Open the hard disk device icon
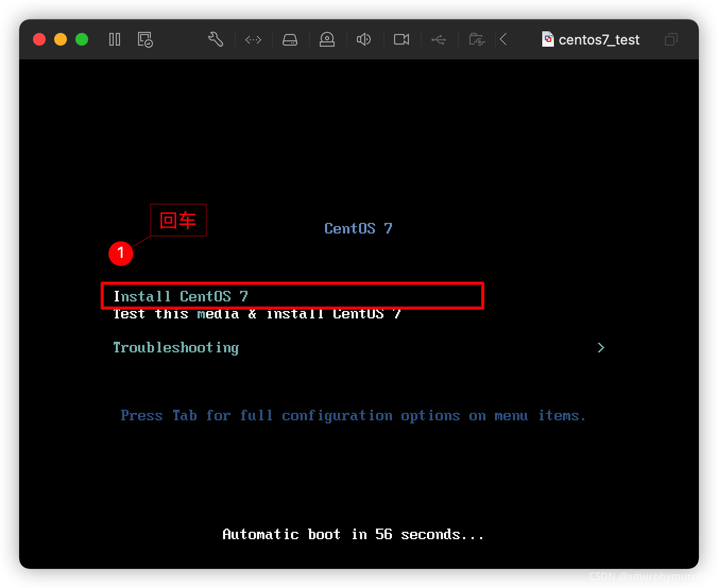This screenshot has width=718, height=588. click(290, 40)
